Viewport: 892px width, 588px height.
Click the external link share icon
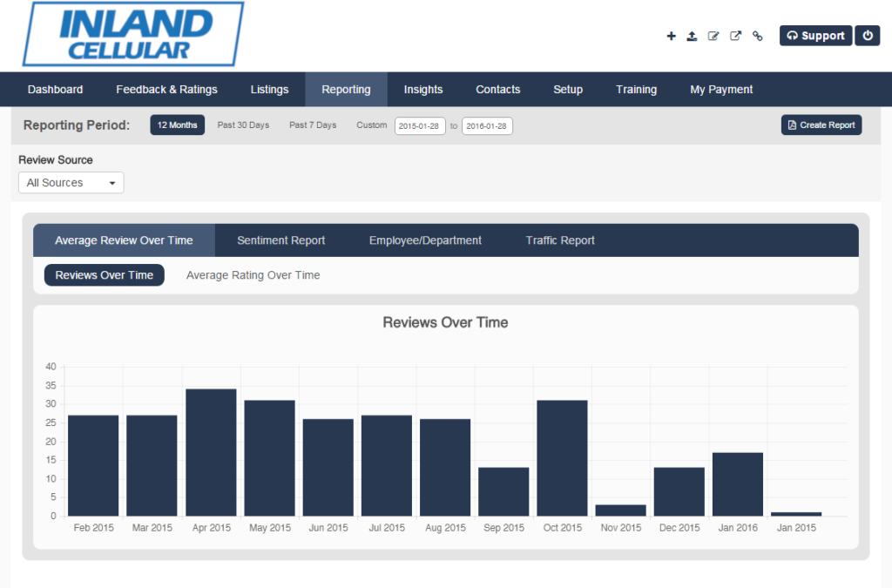735,36
